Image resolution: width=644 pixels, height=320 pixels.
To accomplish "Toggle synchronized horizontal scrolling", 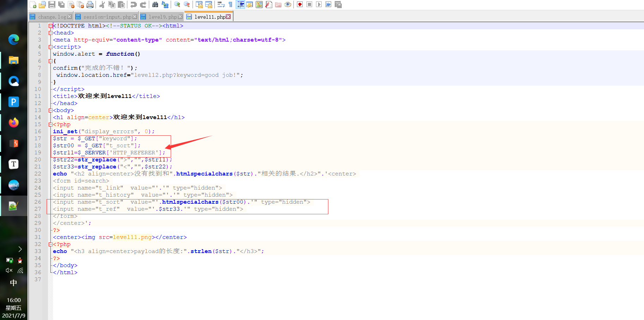I will (x=209, y=5).
